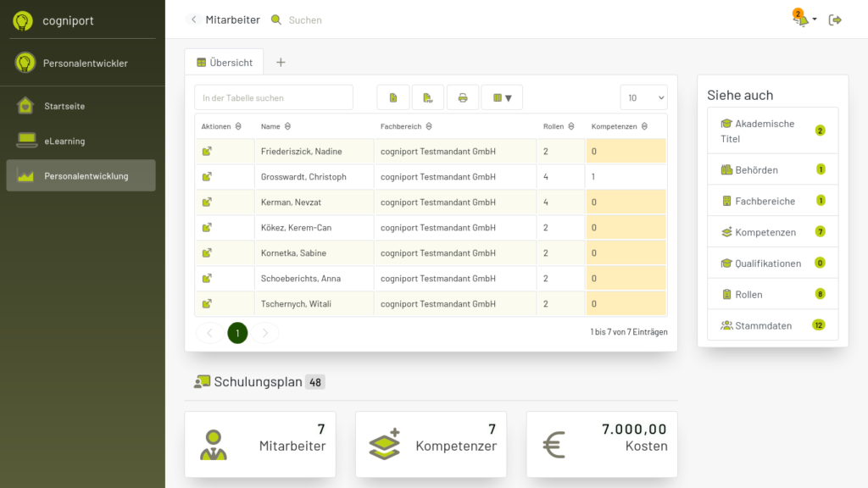Click the export to PDF icon

coord(428,97)
